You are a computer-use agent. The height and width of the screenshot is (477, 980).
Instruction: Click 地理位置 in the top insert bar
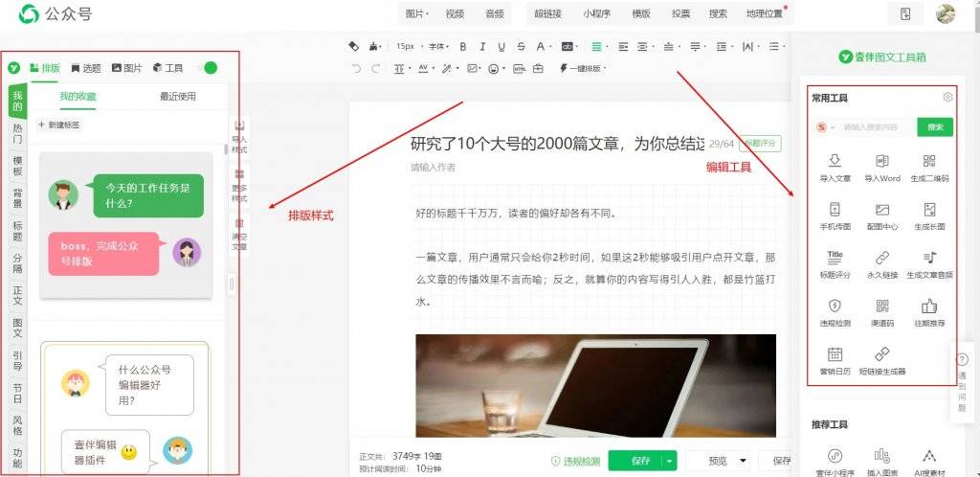[x=765, y=13]
